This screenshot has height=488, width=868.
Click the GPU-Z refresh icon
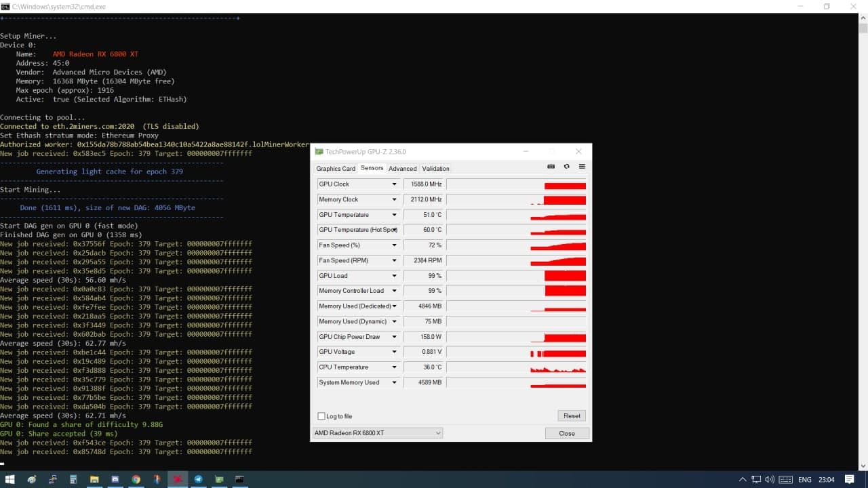tap(566, 167)
